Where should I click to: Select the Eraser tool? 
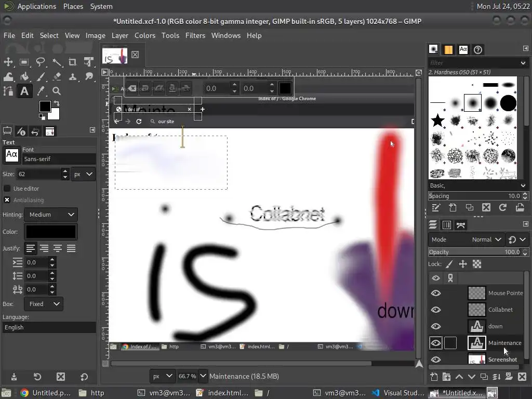tap(57, 77)
